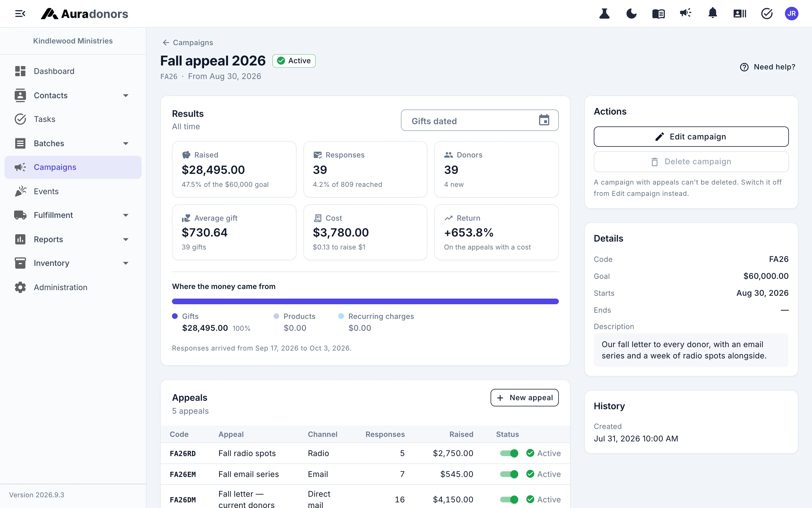812x508 pixels.
Task: Click the campaign description text box
Action: pyautogui.click(x=691, y=350)
